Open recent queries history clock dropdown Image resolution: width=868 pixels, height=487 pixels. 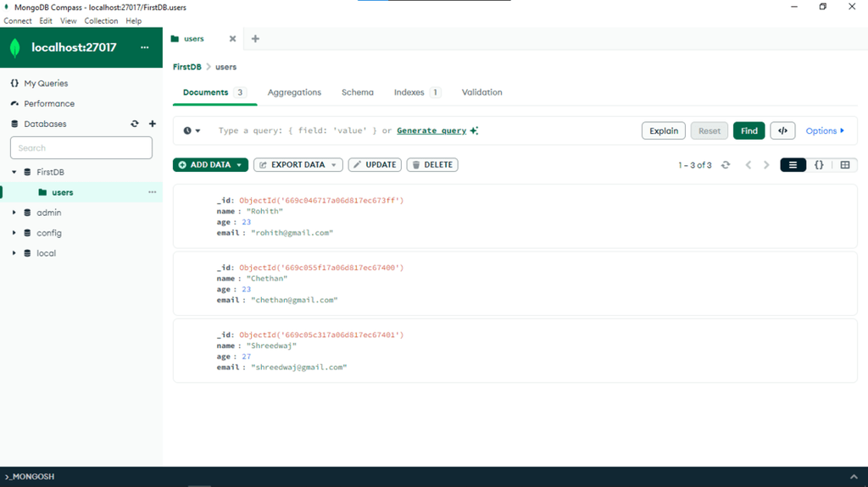pyautogui.click(x=192, y=130)
